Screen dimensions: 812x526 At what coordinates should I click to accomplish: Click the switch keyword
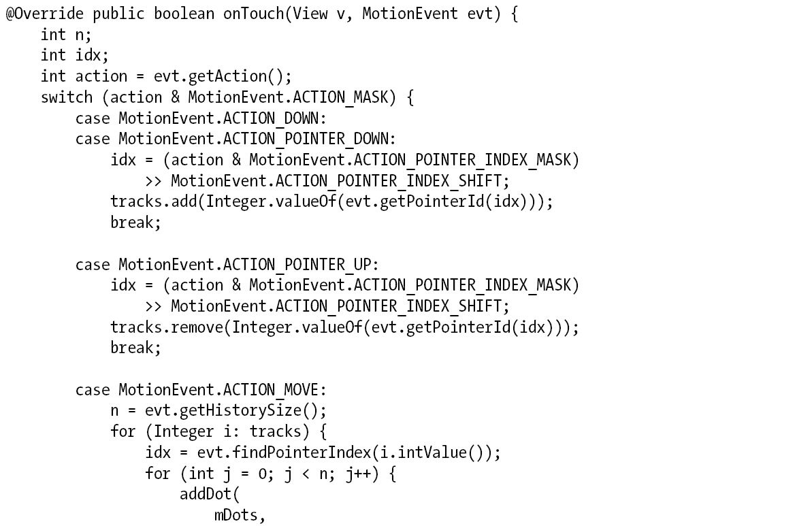tap(67, 97)
